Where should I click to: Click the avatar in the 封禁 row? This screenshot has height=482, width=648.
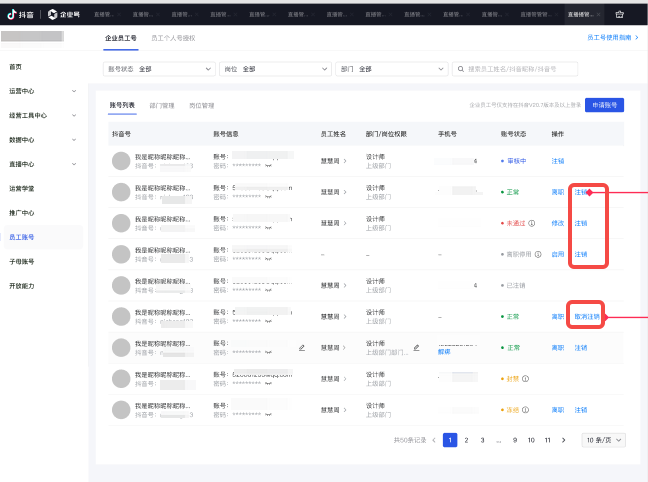coord(121,379)
